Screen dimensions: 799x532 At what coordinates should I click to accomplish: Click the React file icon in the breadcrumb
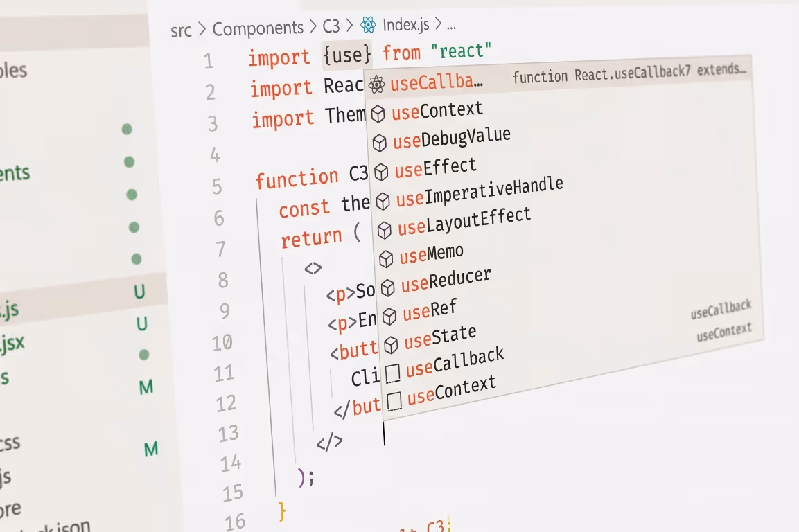pyautogui.click(x=368, y=24)
